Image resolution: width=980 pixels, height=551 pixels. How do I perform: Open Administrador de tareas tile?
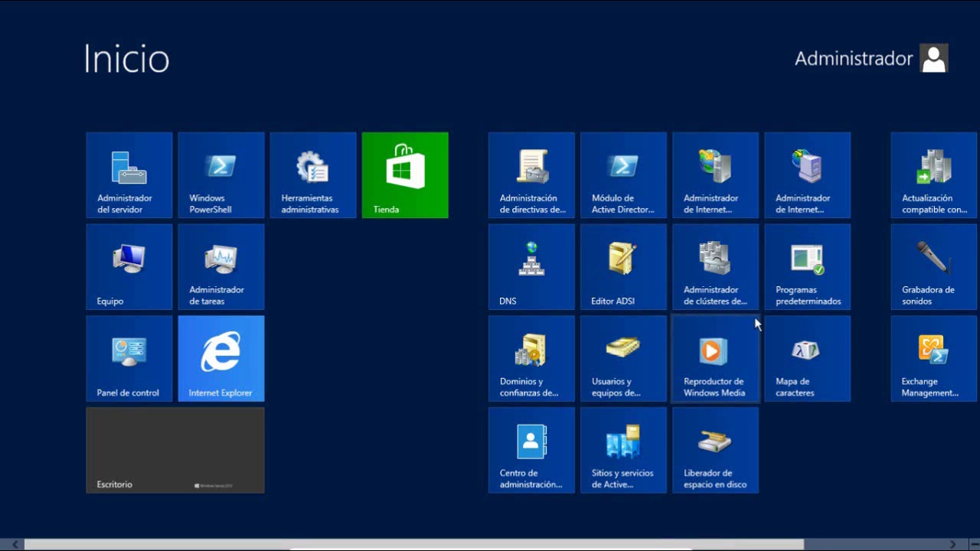[221, 267]
